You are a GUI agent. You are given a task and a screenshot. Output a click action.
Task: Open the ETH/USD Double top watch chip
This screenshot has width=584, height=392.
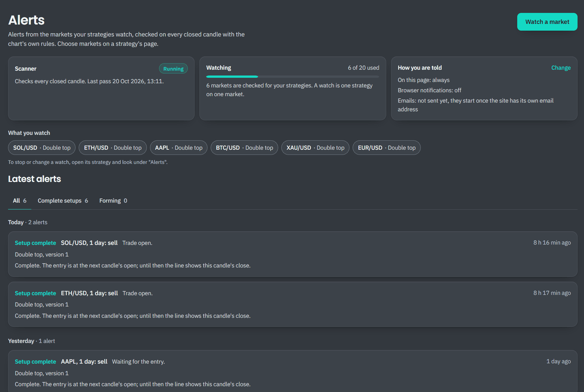(x=113, y=148)
